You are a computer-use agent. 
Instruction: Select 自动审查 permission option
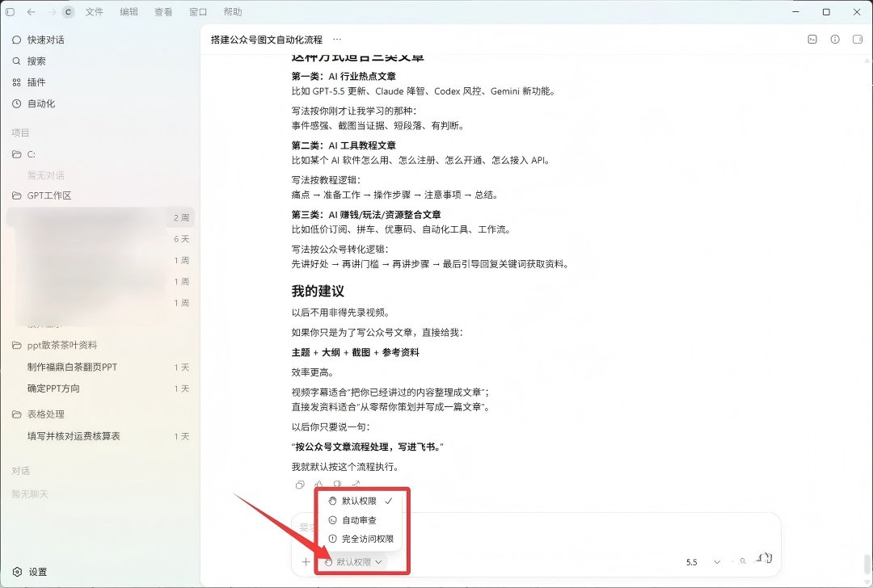point(361,520)
